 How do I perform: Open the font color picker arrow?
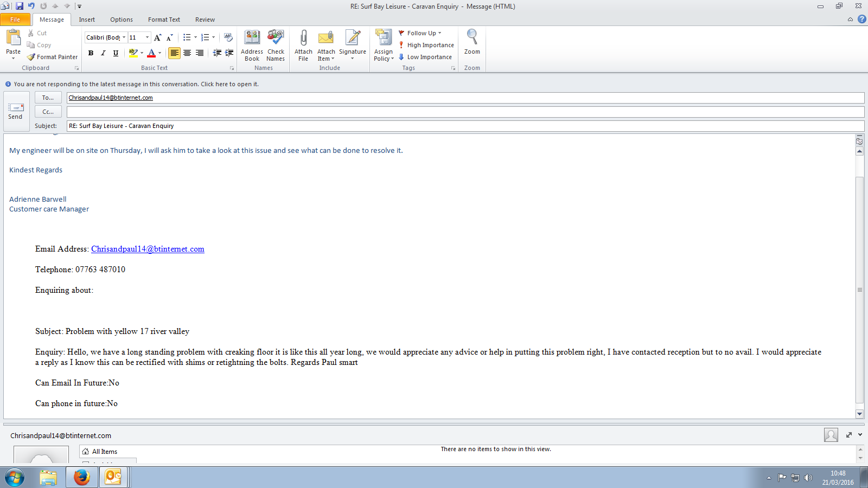[159, 53]
